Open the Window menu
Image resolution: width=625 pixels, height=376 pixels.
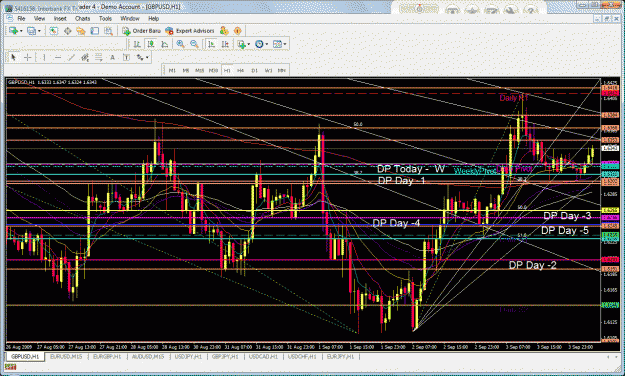pos(130,19)
